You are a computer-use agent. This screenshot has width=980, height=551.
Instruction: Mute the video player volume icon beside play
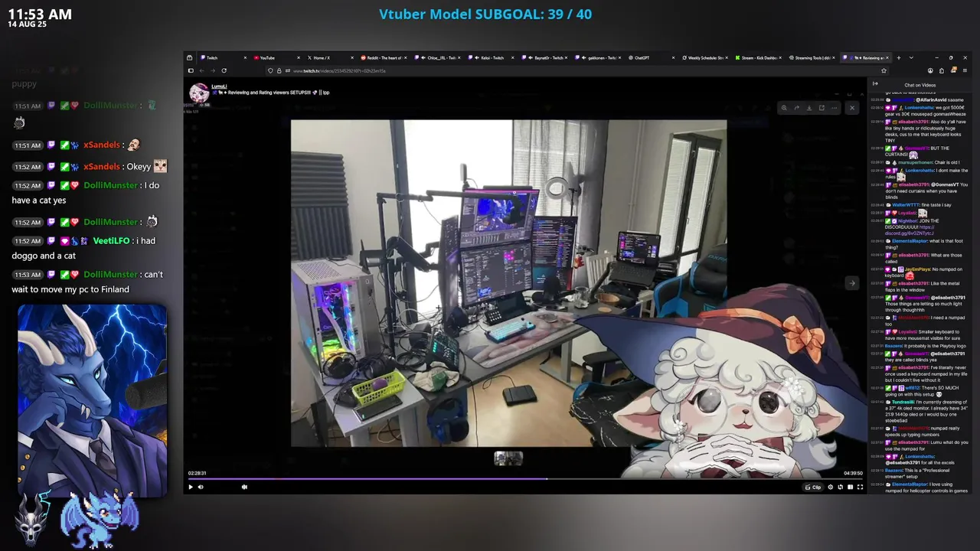point(201,487)
